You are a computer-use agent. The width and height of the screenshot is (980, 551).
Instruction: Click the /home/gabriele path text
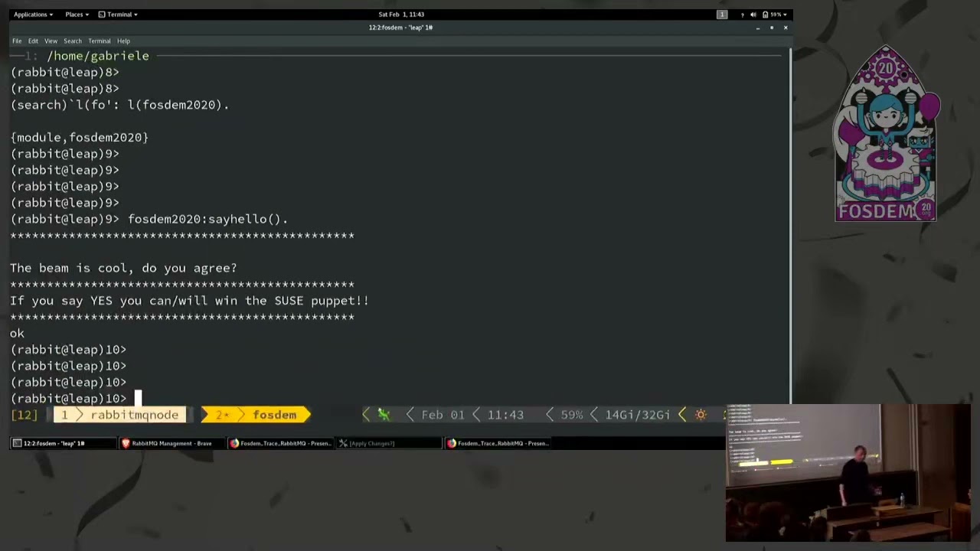[x=98, y=56]
